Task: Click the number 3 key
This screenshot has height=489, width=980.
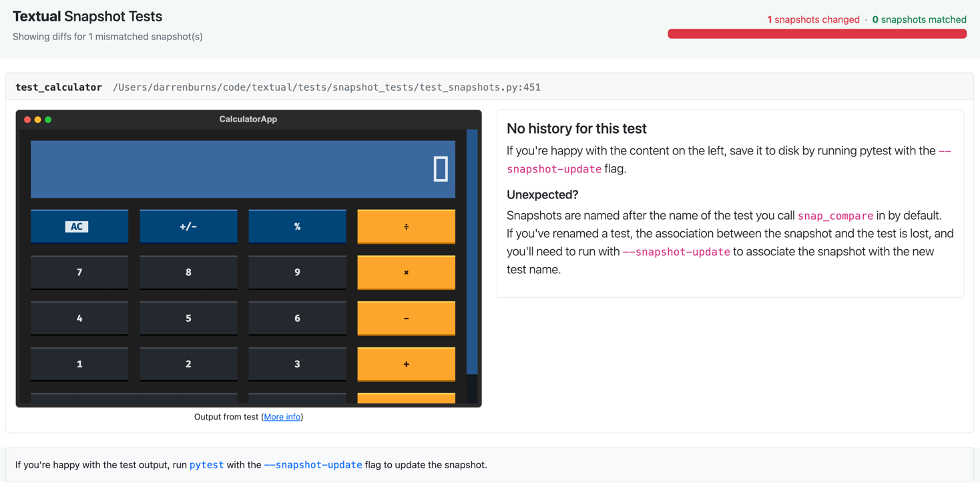Action: coord(297,364)
